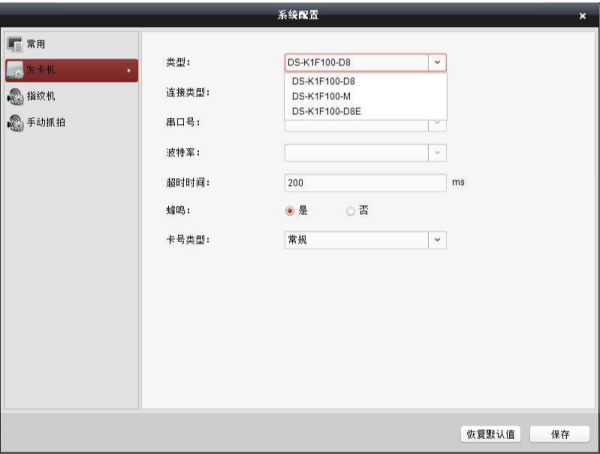Click the arrow on the 发卡机 item
The width and height of the screenshot is (600, 454).
[129, 70]
